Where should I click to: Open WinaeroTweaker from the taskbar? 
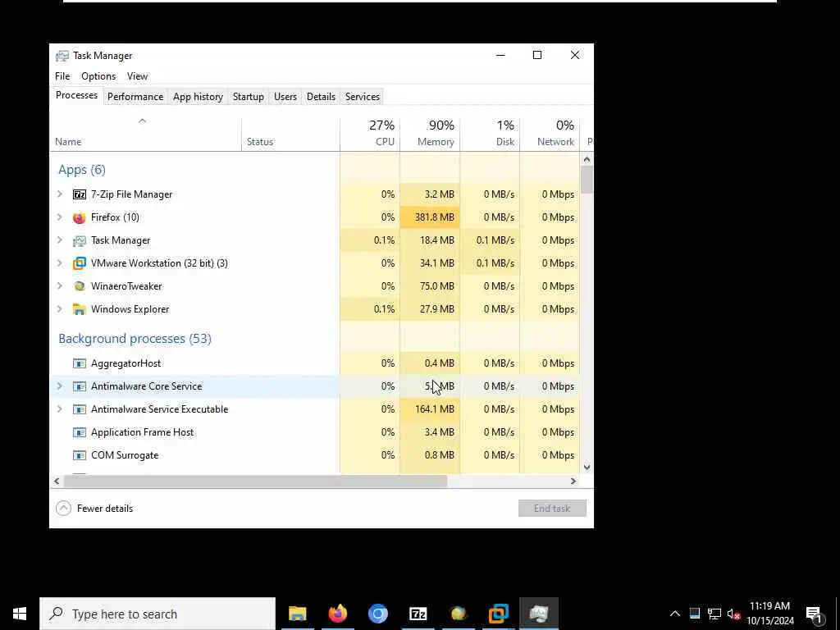click(458, 614)
